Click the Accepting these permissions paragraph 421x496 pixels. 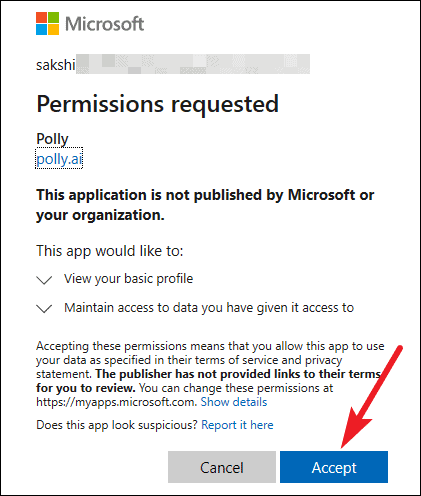point(210,374)
